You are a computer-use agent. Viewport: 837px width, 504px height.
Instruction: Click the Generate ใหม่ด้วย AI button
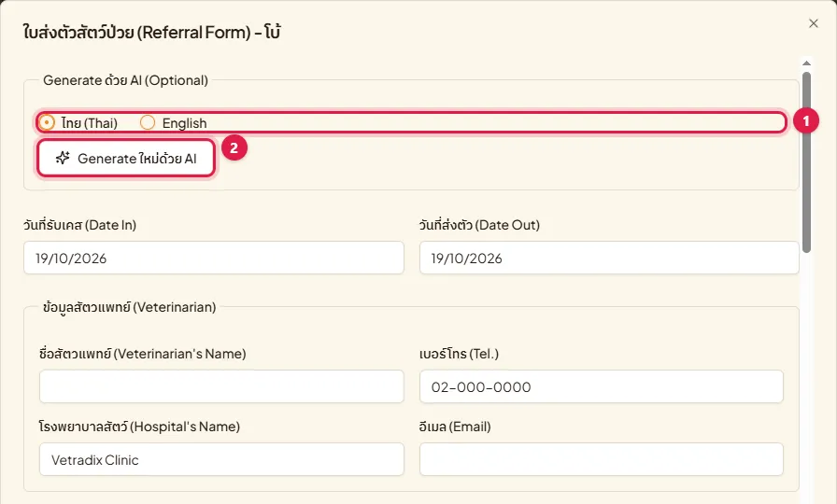pyautogui.click(x=126, y=159)
